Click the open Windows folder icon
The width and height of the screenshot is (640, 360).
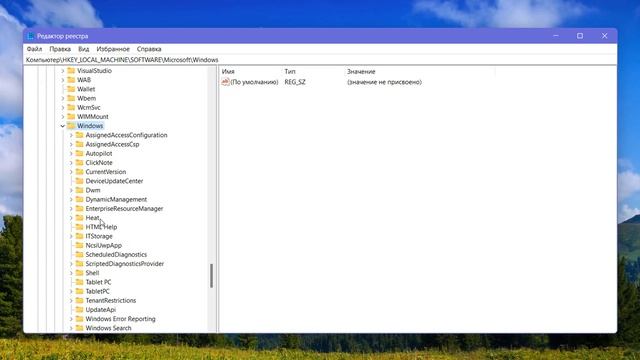(x=71, y=126)
